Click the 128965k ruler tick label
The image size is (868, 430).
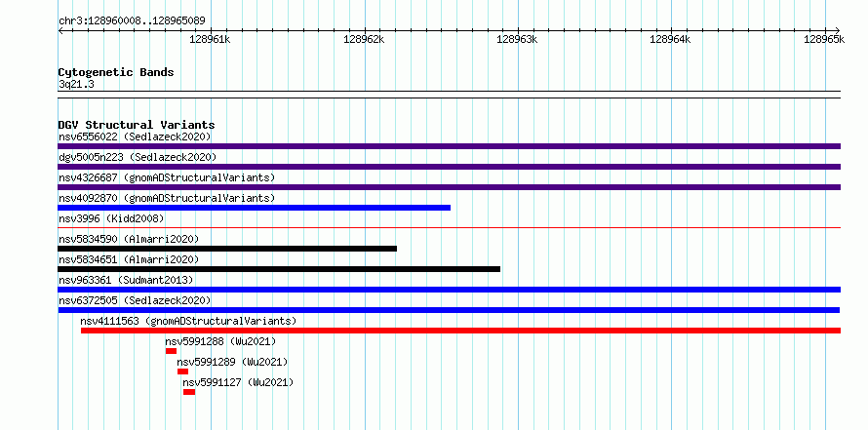[824, 39]
